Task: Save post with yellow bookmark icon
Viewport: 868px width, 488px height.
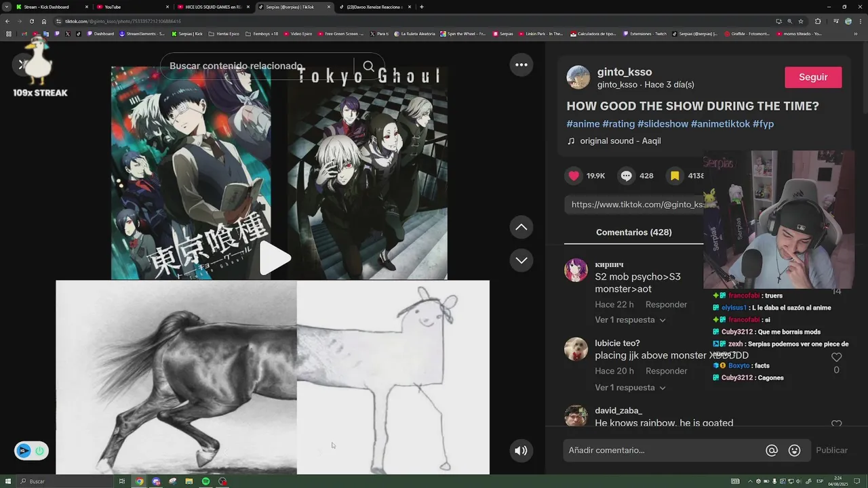Action: pyautogui.click(x=675, y=176)
